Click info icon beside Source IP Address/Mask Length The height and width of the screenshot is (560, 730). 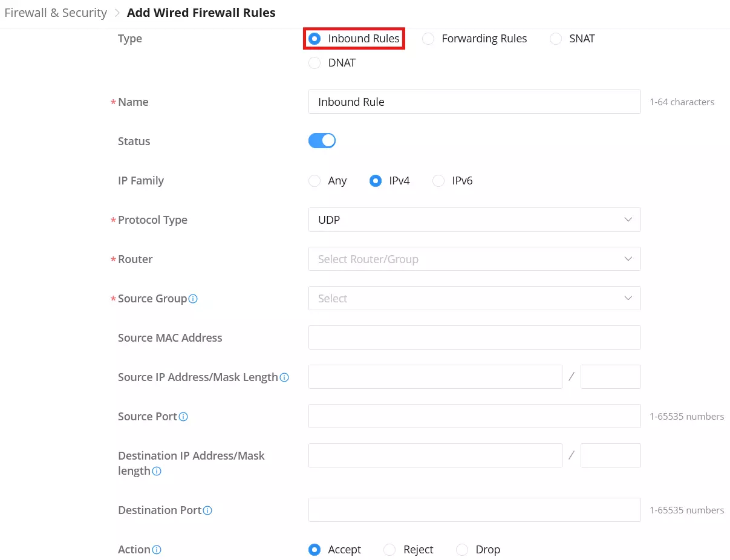pyautogui.click(x=284, y=377)
